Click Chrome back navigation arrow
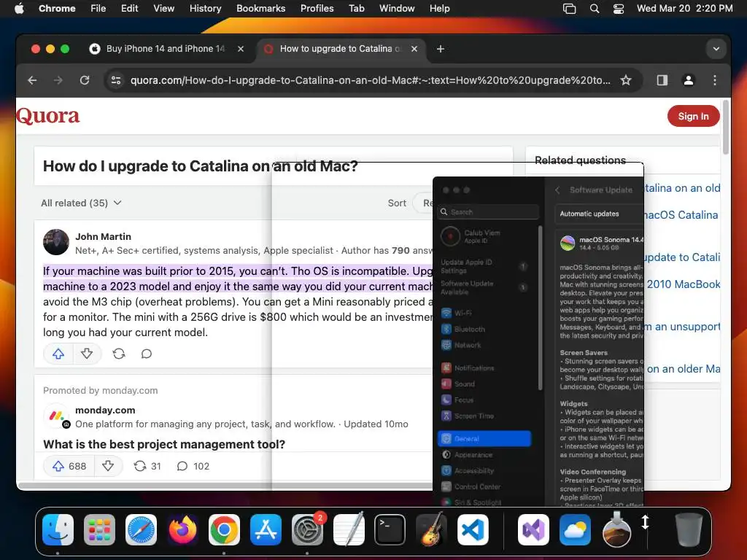The image size is (747, 560). click(x=32, y=80)
